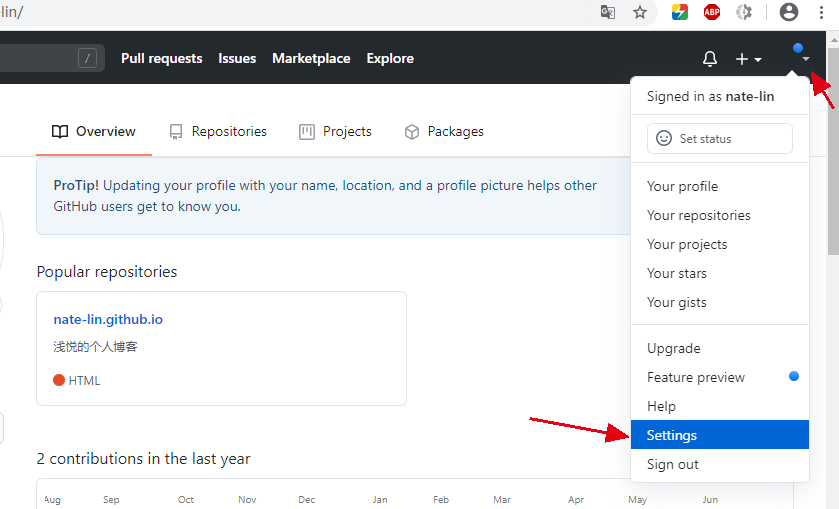Click Pull requests in the header

tap(161, 59)
